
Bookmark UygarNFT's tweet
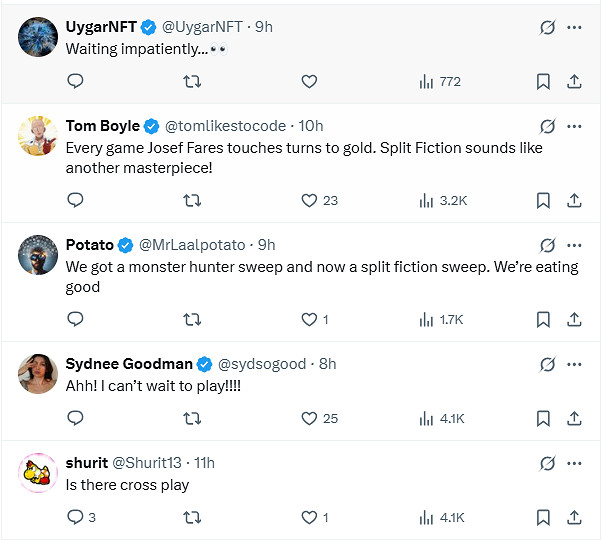tap(543, 81)
